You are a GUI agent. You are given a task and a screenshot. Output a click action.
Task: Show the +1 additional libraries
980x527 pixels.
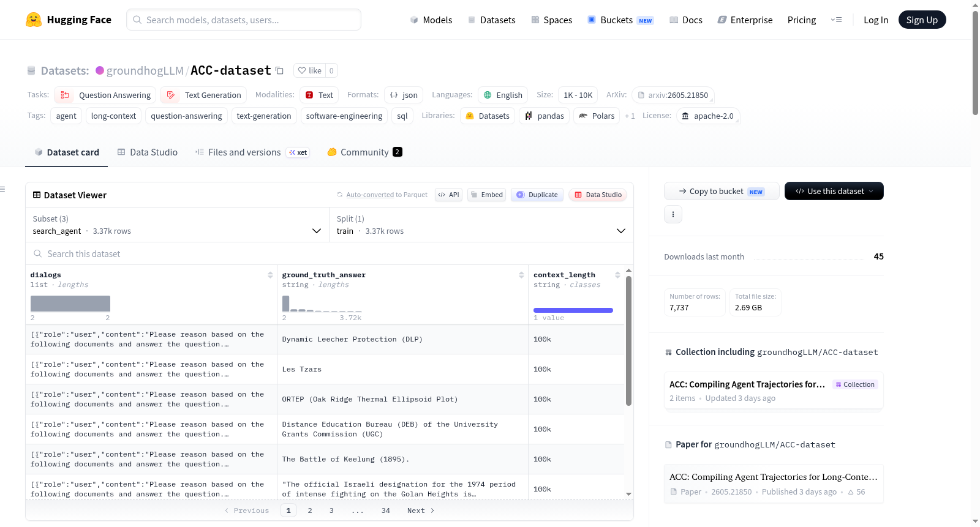pos(630,116)
